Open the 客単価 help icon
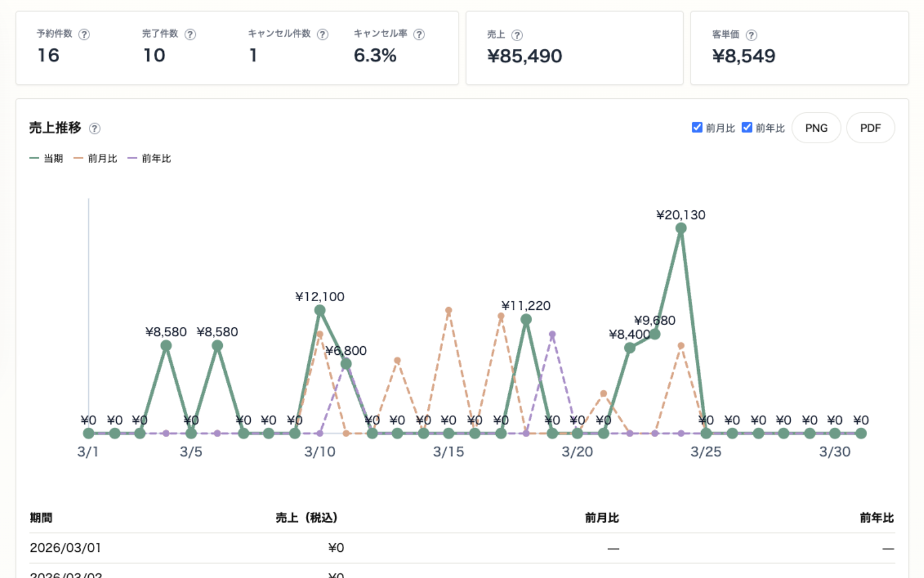This screenshot has height=578, width=924. (751, 35)
